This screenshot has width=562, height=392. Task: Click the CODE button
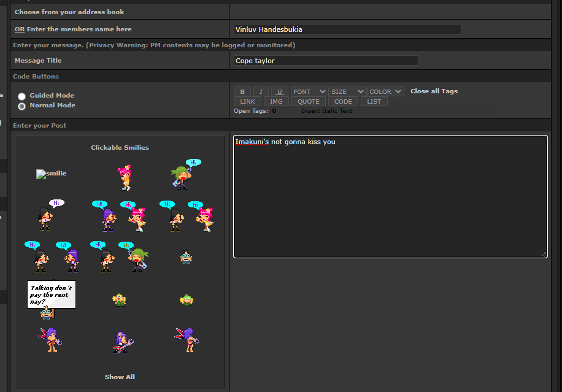point(343,102)
